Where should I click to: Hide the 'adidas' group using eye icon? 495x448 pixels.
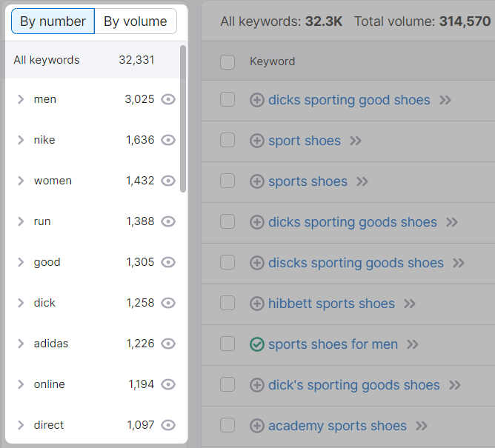168,344
